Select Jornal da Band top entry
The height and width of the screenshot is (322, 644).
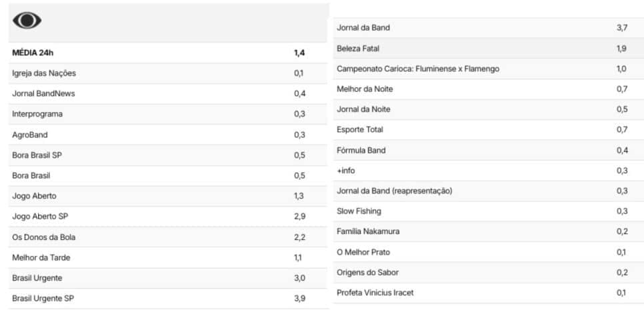[x=489, y=28]
